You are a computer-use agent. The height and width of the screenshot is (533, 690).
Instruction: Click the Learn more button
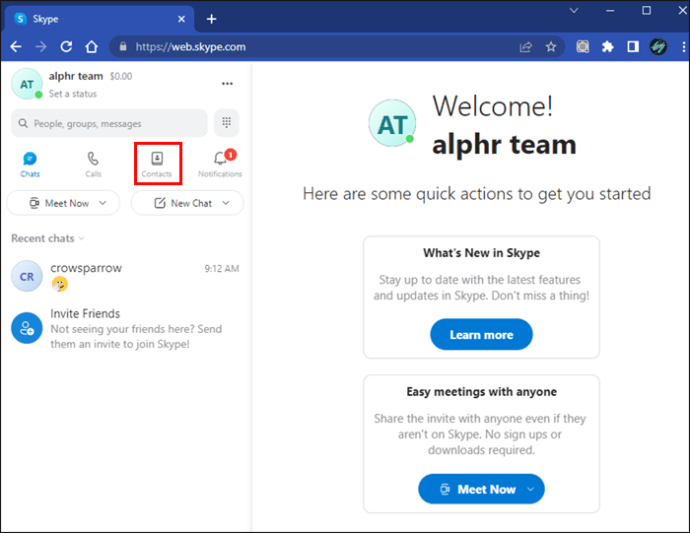(x=481, y=335)
